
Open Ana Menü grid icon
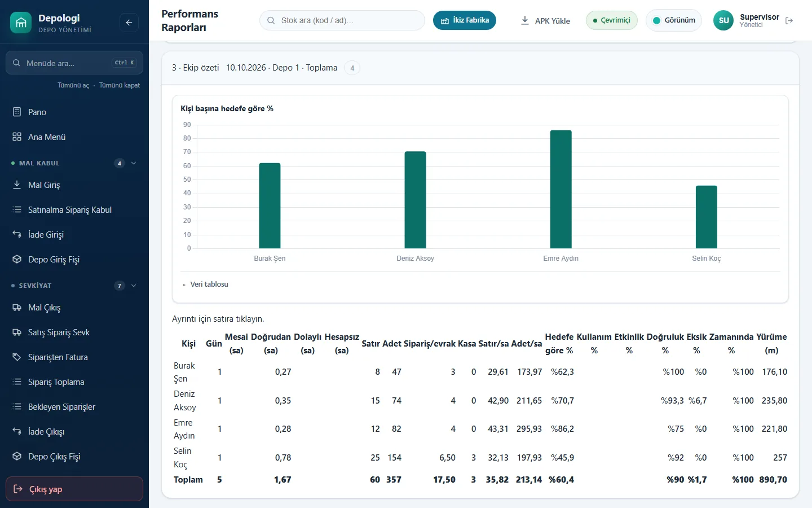click(x=17, y=137)
